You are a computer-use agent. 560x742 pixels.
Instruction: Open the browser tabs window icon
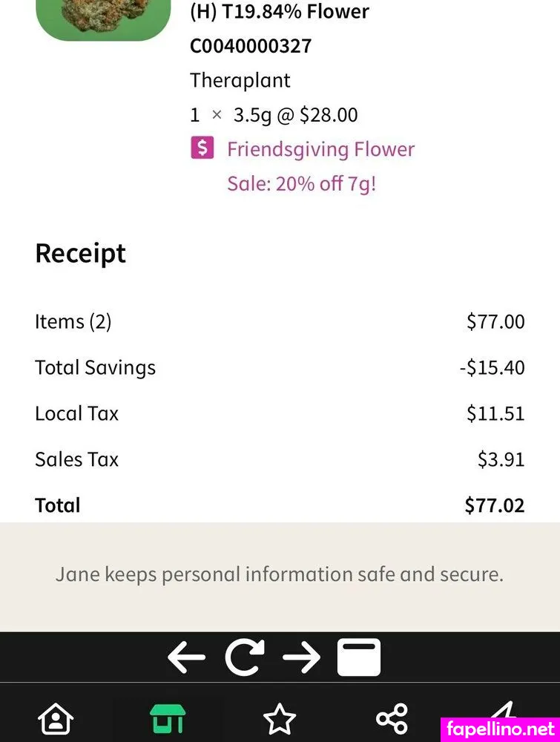pos(359,657)
